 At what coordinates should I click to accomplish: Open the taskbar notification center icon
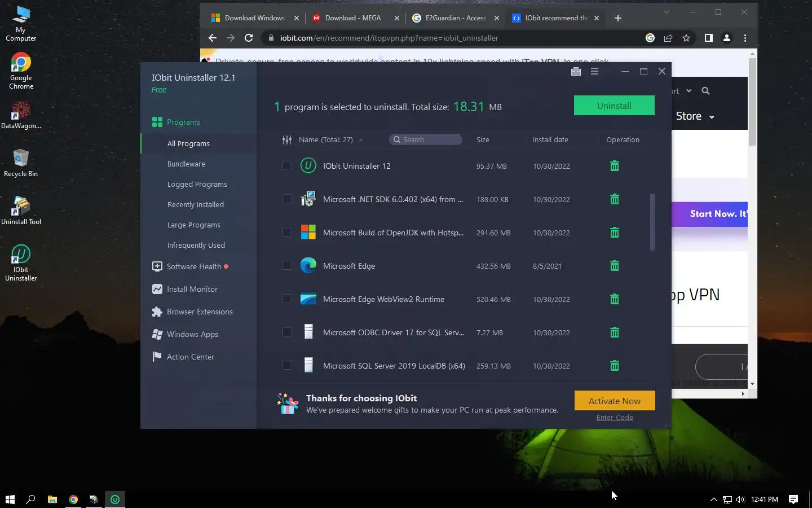point(793,499)
